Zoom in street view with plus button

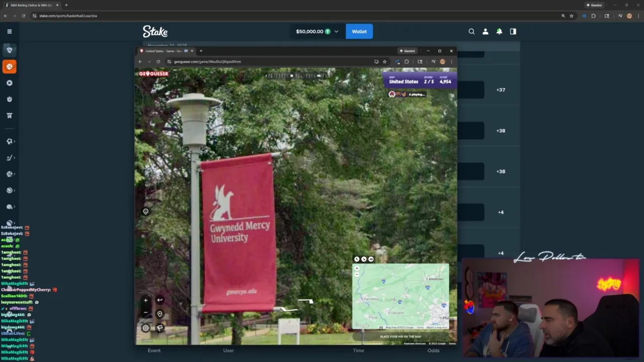pos(145,300)
